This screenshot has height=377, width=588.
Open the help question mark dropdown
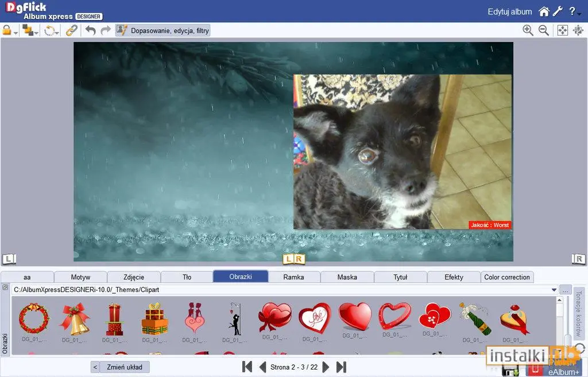click(574, 11)
